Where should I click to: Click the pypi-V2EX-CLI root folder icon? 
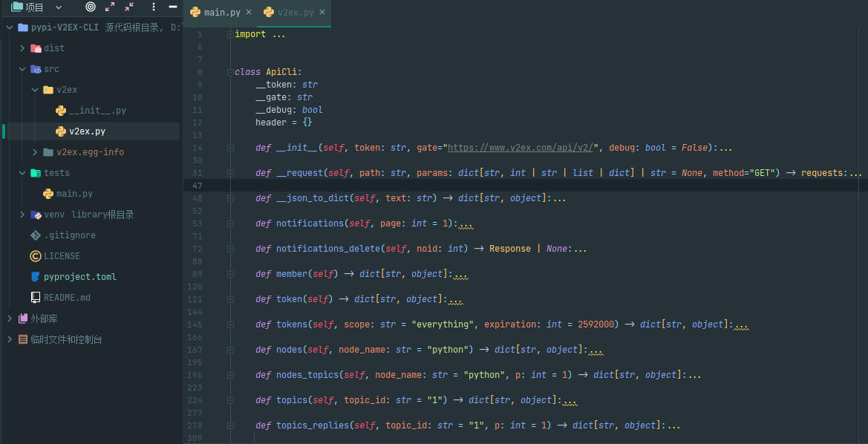(x=23, y=27)
